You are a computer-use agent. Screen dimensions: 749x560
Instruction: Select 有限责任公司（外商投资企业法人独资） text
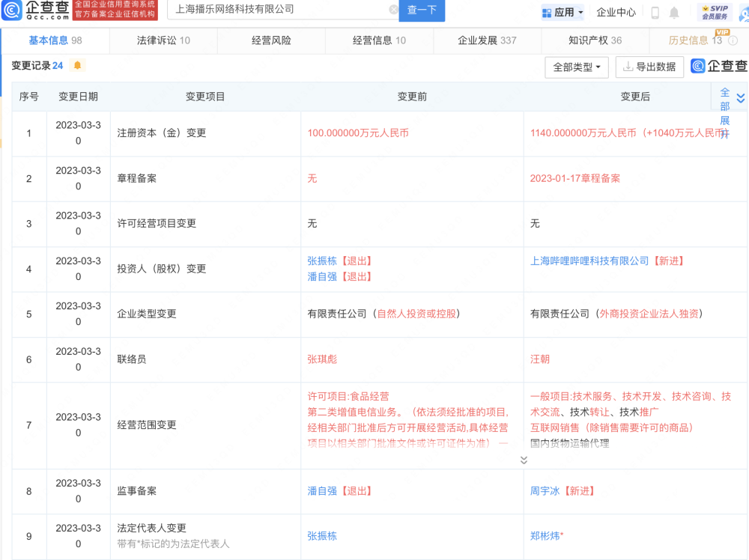pyautogui.click(x=616, y=314)
